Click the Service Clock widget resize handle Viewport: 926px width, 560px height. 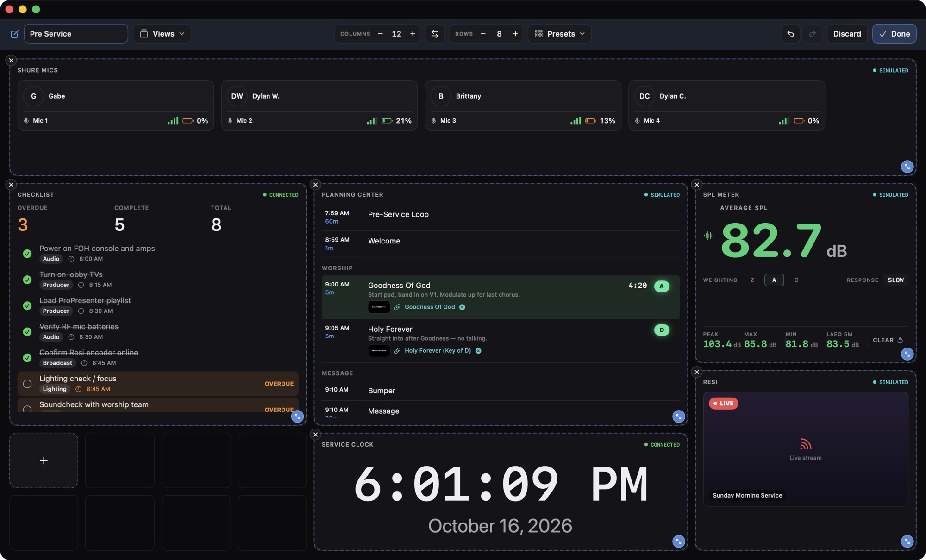[678, 541]
